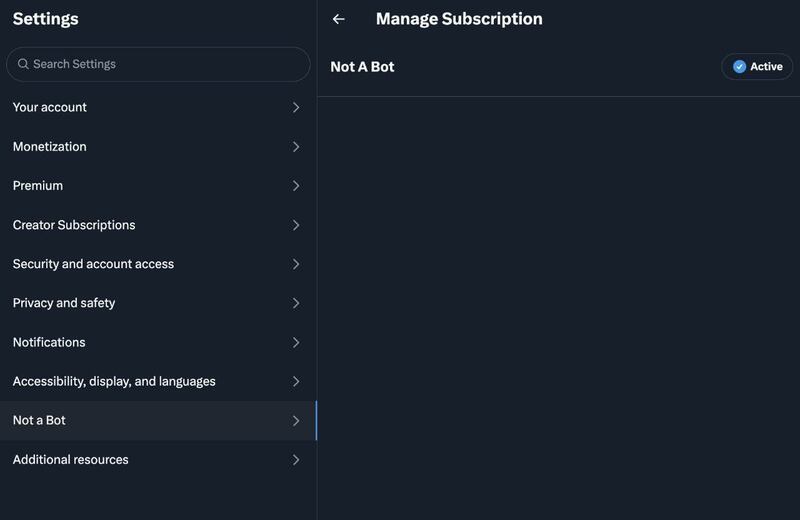Screen dimensions: 800x520
Task: Expand the Premium section via its chevron
Action: click(296, 186)
